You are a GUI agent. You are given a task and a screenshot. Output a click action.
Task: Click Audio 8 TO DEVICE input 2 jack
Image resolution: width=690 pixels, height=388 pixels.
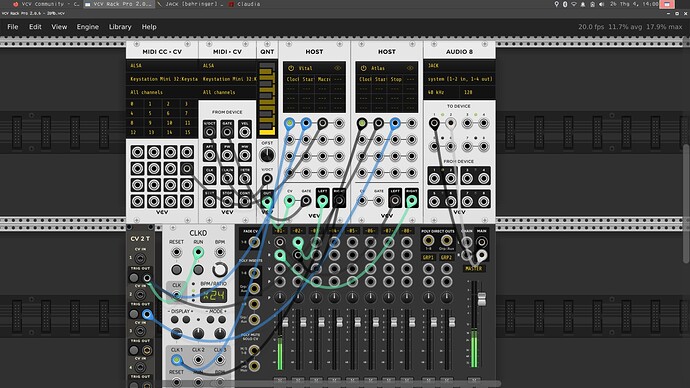click(x=451, y=124)
